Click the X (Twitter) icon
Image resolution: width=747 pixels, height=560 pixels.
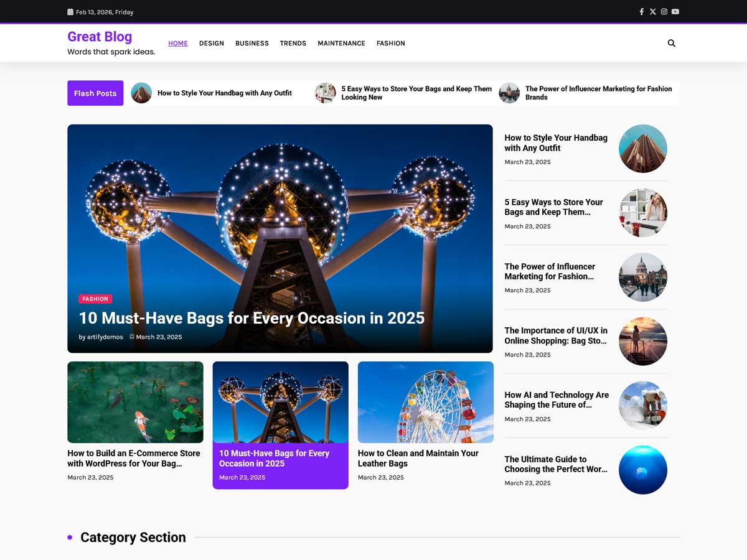pos(652,12)
